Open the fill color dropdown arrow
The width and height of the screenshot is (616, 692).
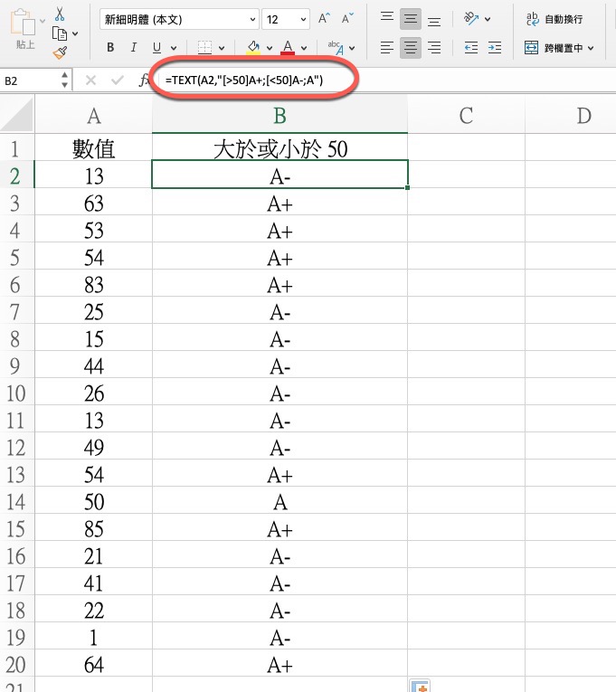click(270, 48)
